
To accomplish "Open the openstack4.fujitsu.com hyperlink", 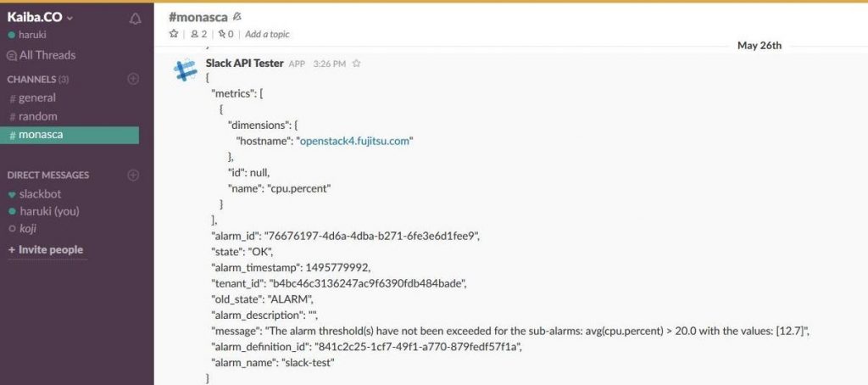I will pos(354,141).
